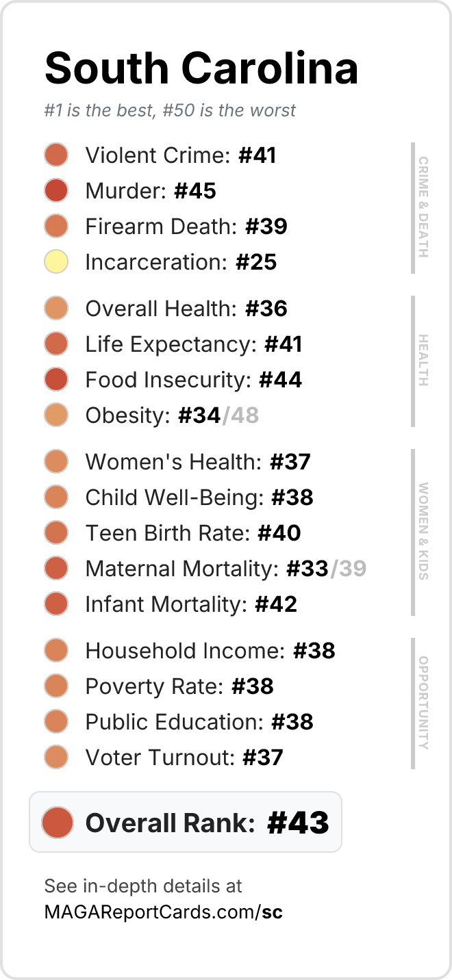Click the HEALTH vertical section label

coord(423,361)
